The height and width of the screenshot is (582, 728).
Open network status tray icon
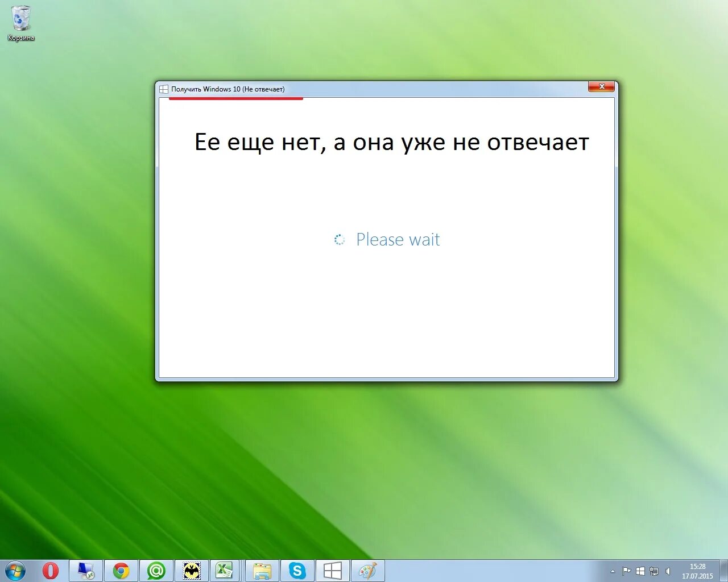[654, 571]
